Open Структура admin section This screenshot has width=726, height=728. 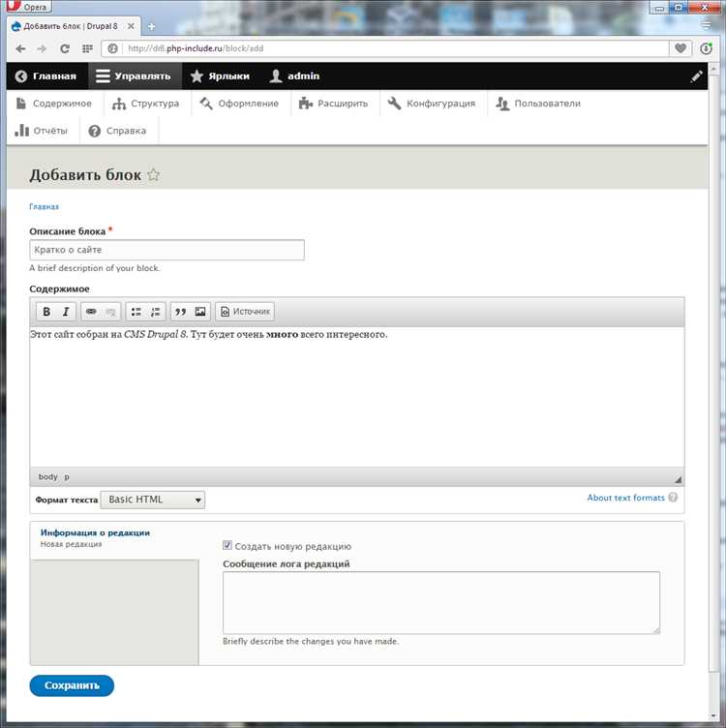click(146, 104)
